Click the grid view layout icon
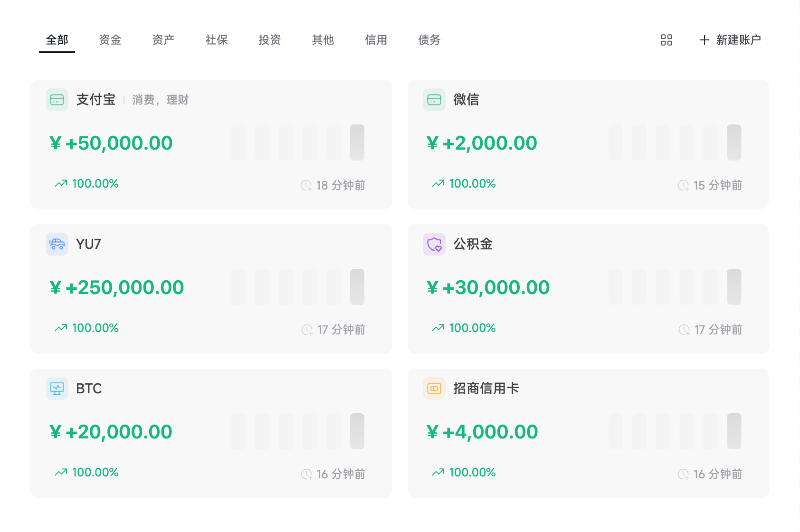 (667, 40)
